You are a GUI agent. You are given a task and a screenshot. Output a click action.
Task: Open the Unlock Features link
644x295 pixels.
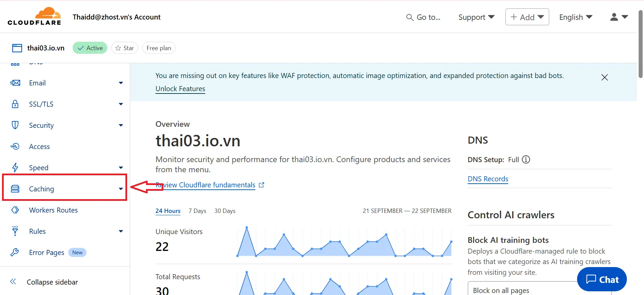[x=180, y=89]
